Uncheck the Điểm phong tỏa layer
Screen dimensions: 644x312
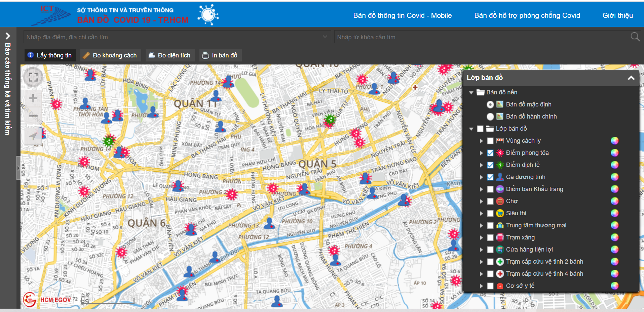tap(490, 153)
